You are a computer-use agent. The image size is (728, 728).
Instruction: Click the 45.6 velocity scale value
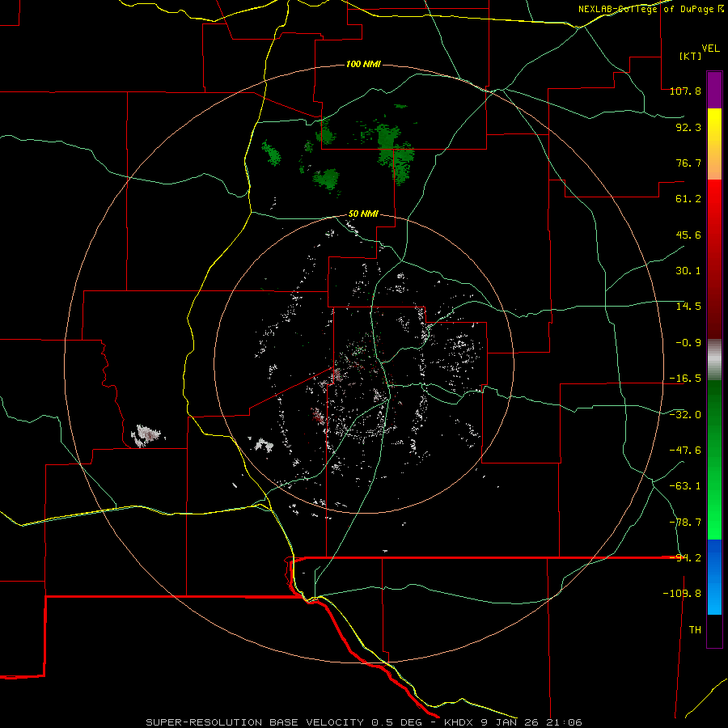tap(688, 235)
